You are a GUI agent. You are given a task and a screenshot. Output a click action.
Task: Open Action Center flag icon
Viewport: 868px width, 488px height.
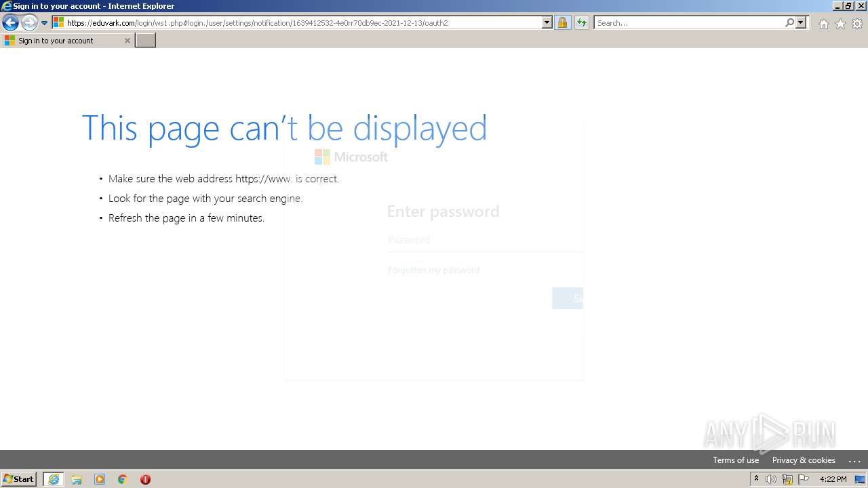804,479
